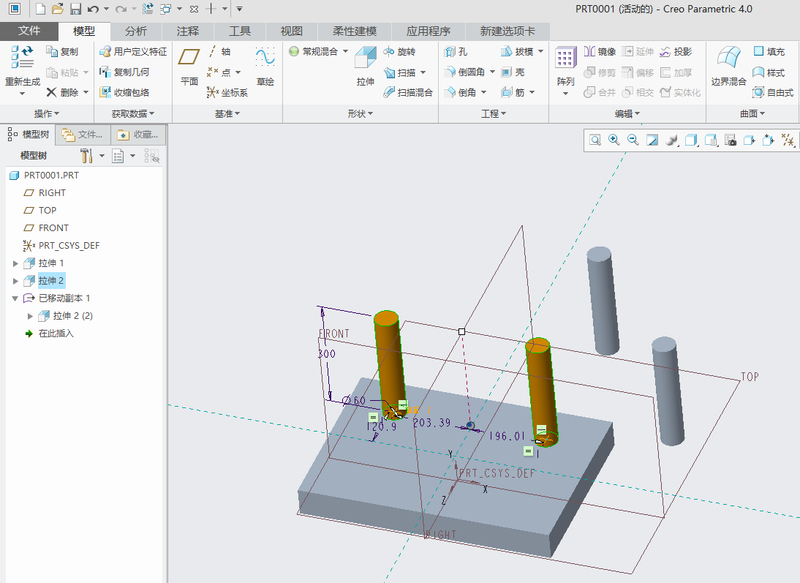Open saved orientations in graphics toolbar
The width and height of the screenshot is (800, 583).
pos(711,140)
